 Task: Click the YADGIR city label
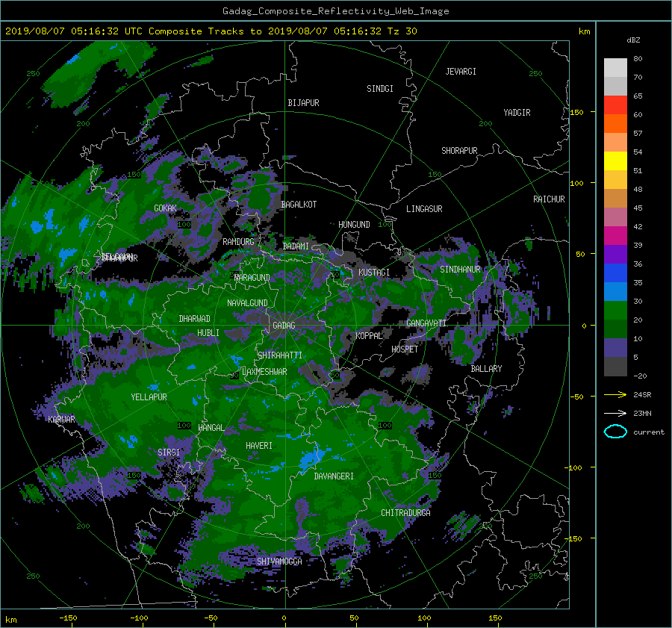pyautogui.click(x=517, y=113)
